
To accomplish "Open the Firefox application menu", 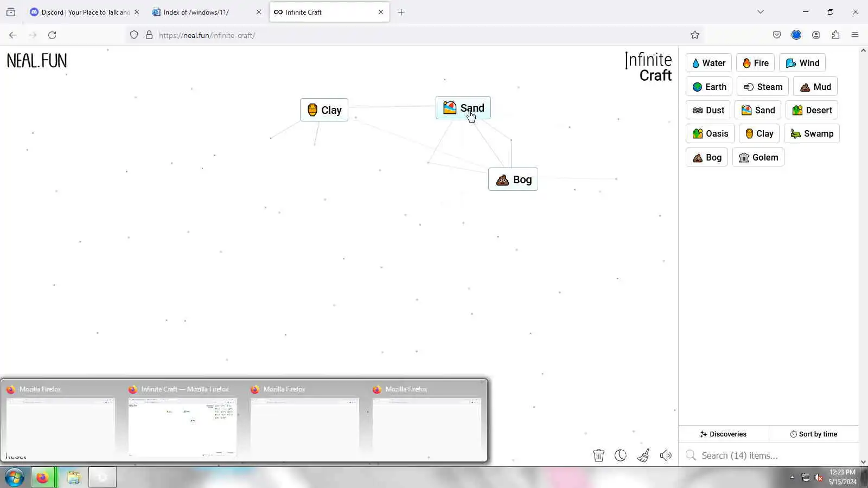I will pos(855,35).
